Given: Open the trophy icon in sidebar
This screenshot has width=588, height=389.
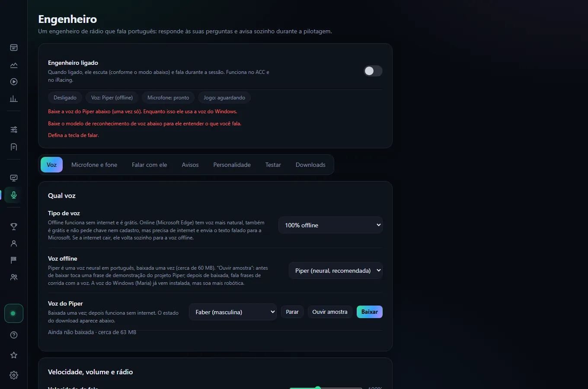Looking at the screenshot, I should pyautogui.click(x=14, y=226).
